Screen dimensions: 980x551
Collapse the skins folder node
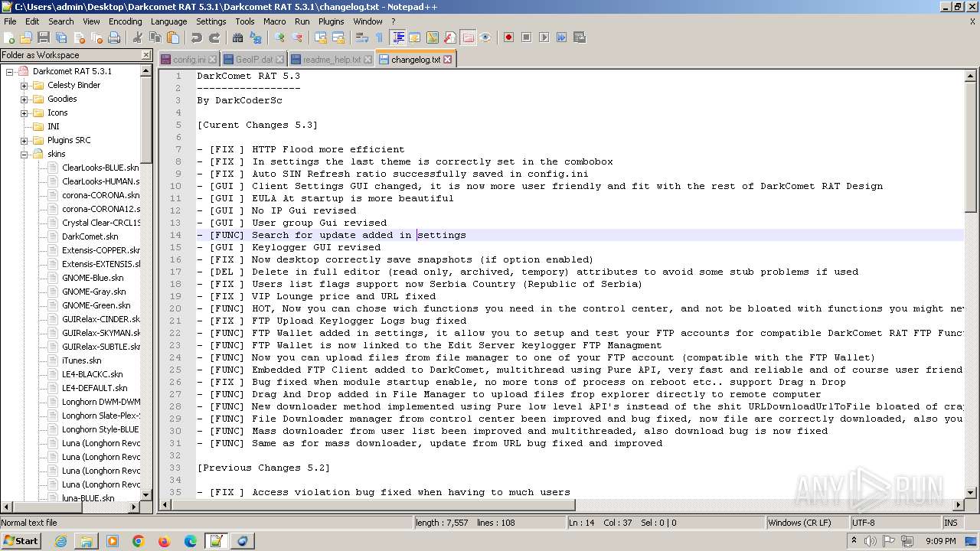point(24,154)
